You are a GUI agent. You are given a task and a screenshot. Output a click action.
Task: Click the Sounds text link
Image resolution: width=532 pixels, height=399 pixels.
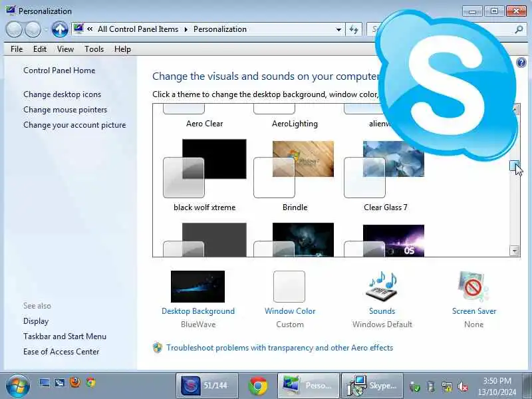coord(382,311)
